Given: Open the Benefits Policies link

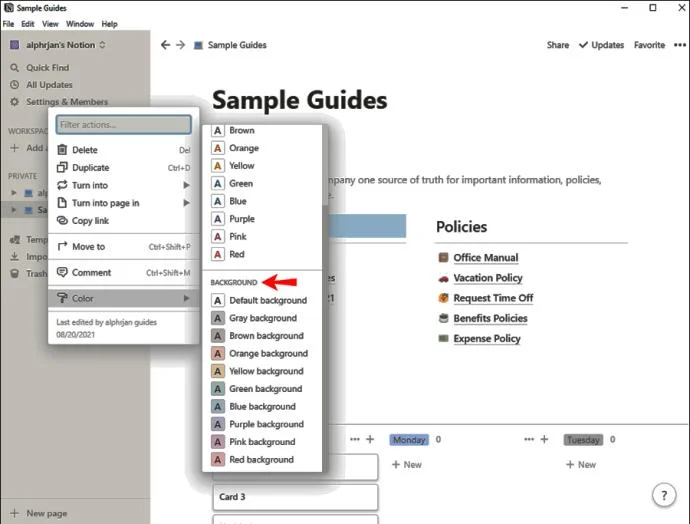Looking at the screenshot, I should click(x=490, y=318).
